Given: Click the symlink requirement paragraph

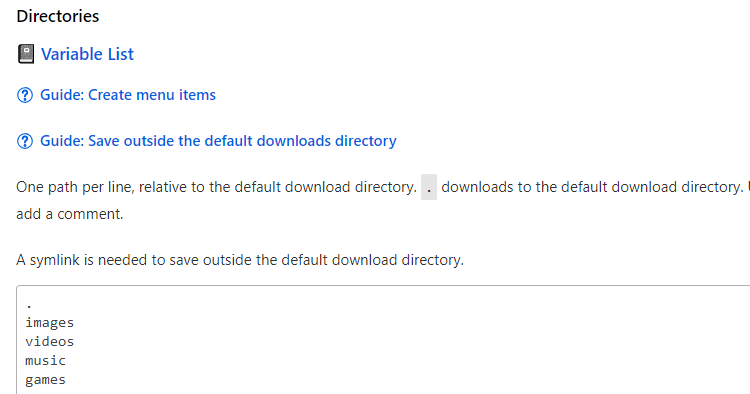Looking at the screenshot, I should pyautogui.click(x=240, y=260).
